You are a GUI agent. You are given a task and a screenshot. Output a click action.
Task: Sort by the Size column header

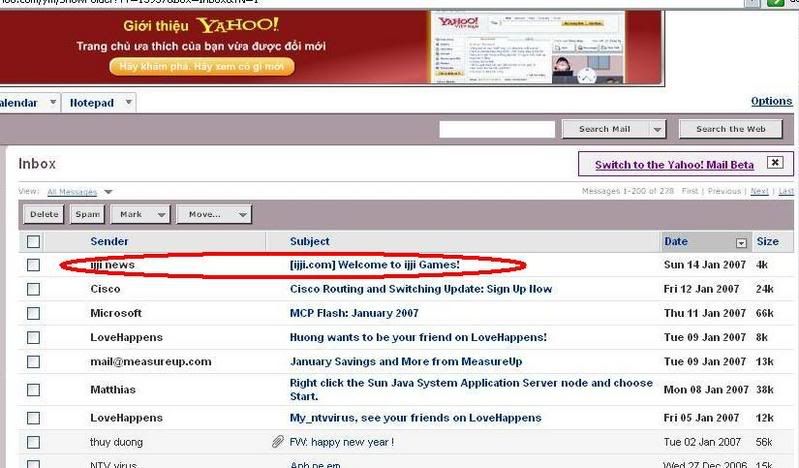[x=767, y=241]
